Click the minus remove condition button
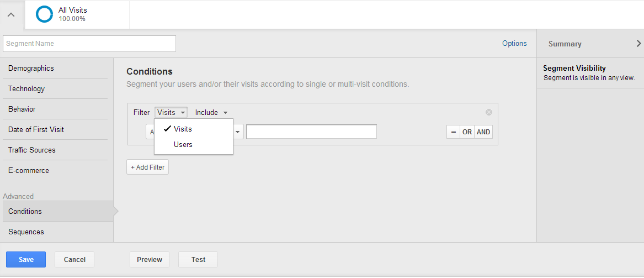Screen dimensions: 644x278 [454, 132]
